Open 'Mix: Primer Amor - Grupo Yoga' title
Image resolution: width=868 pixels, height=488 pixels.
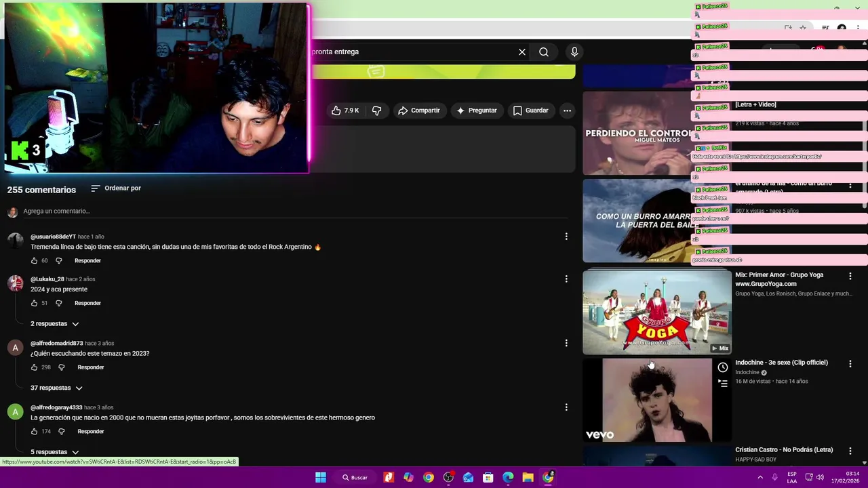tap(779, 279)
